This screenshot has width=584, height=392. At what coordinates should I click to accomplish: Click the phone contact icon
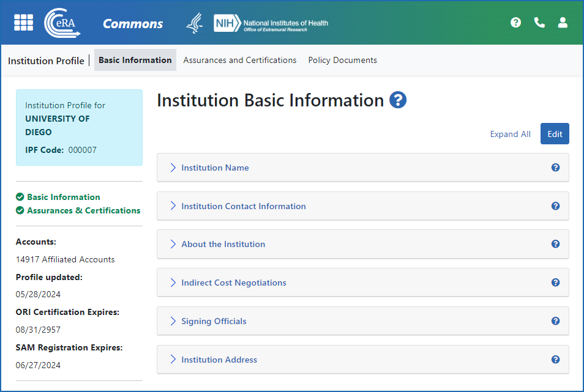click(x=539, y=22)
